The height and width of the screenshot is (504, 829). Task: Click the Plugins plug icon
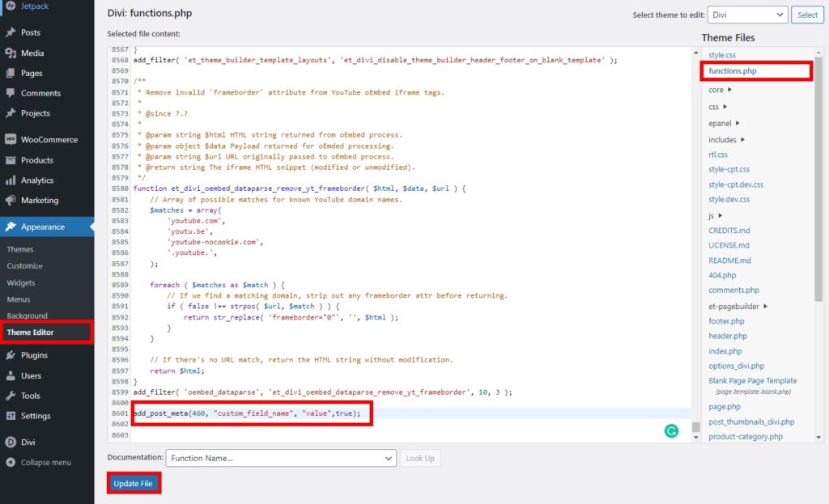(x=10, y=355)
